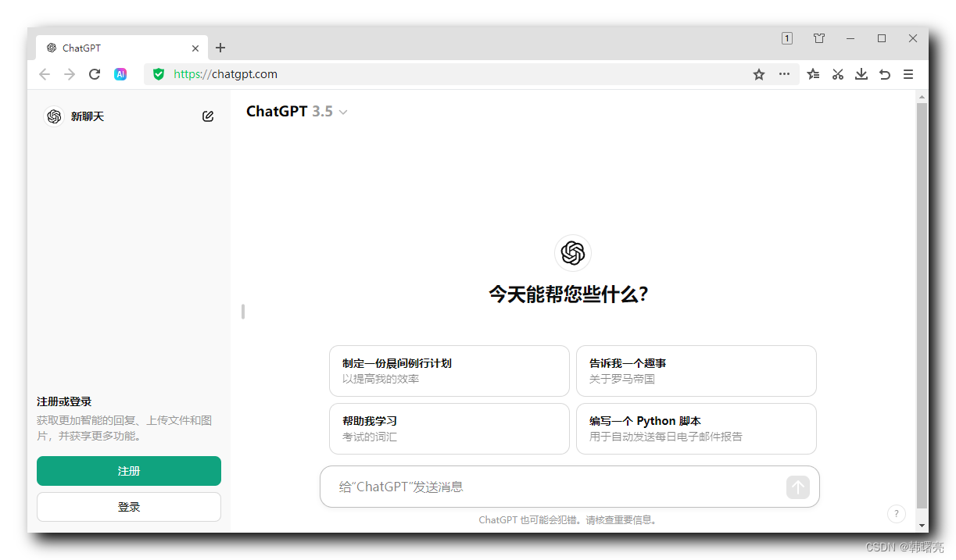Open the help question mark button
This screenshot has height=560, width=956.
897,514
